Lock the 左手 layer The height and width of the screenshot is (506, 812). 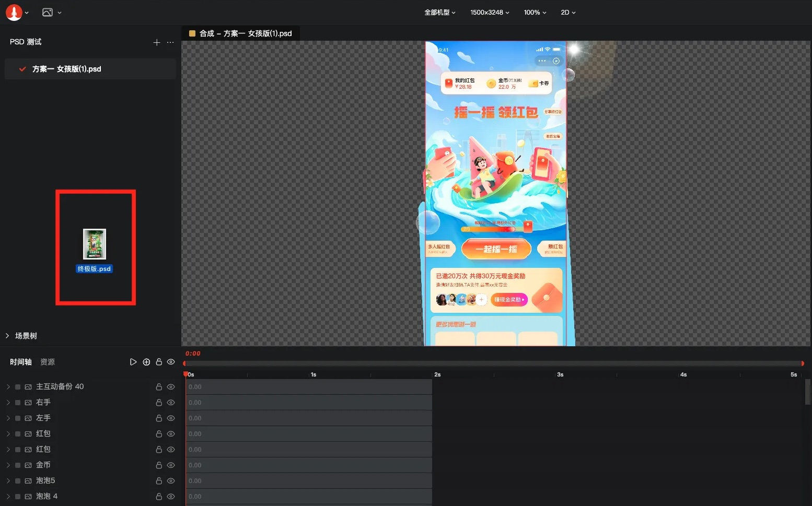coord(159,418)
